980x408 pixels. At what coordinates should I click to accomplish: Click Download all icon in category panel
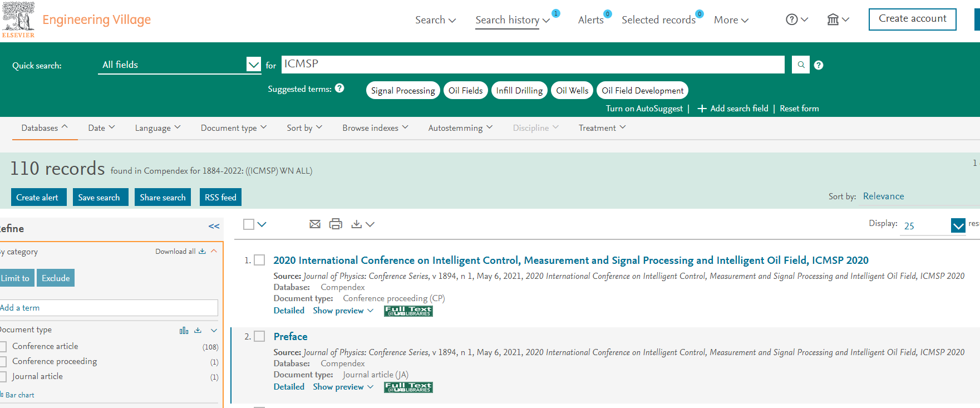202,251
